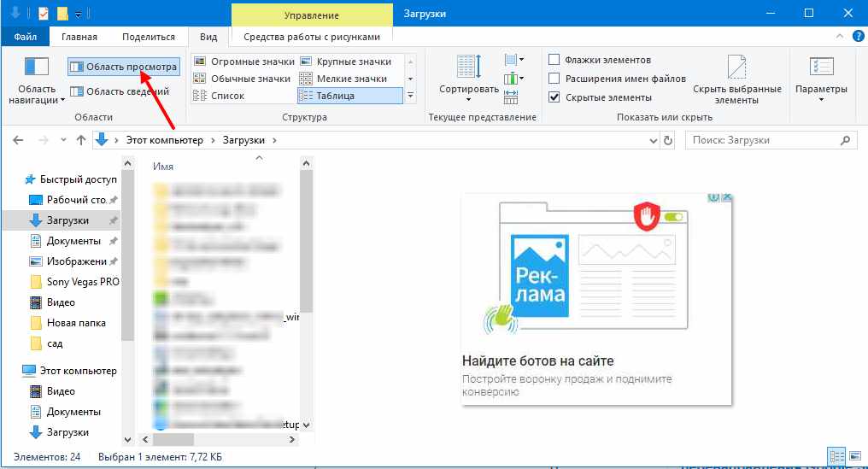Switch to large thumbnails via status bar icon
Screen dimensions: 868x469
click(855, 457)
